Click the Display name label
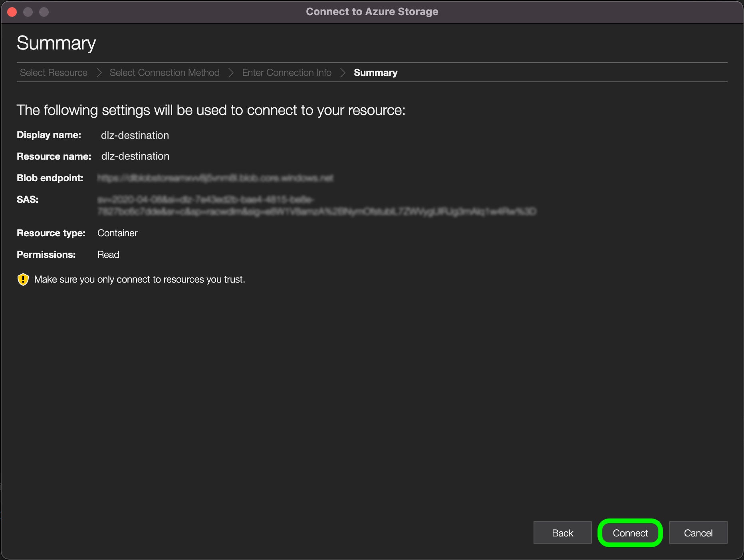This screenshot has height=560, width=744. click(49, 135)
